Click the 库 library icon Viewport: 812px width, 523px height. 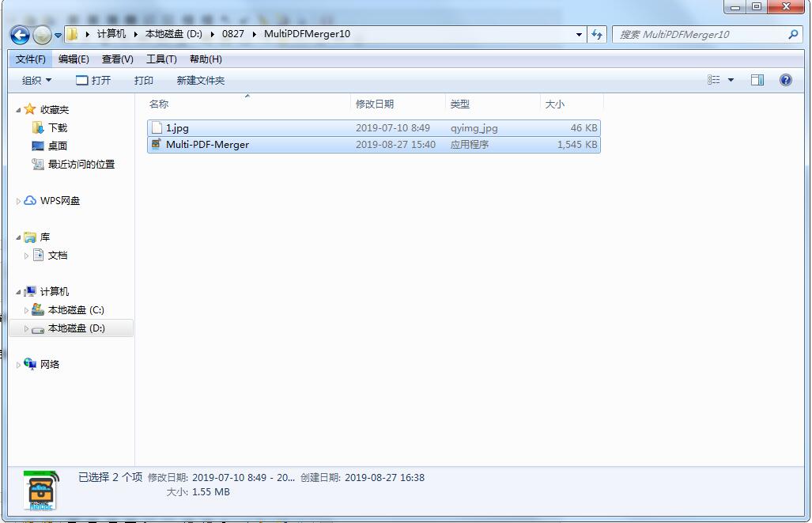coord(31,237)
